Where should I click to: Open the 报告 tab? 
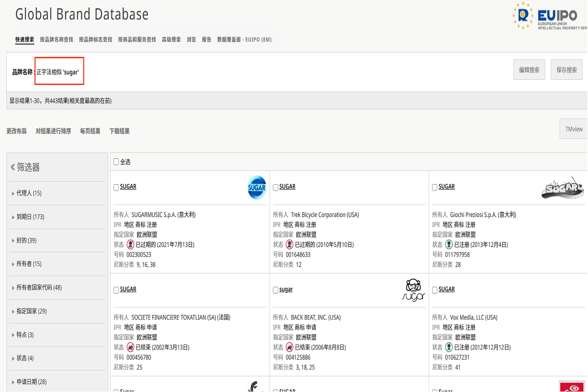(206, 39)
